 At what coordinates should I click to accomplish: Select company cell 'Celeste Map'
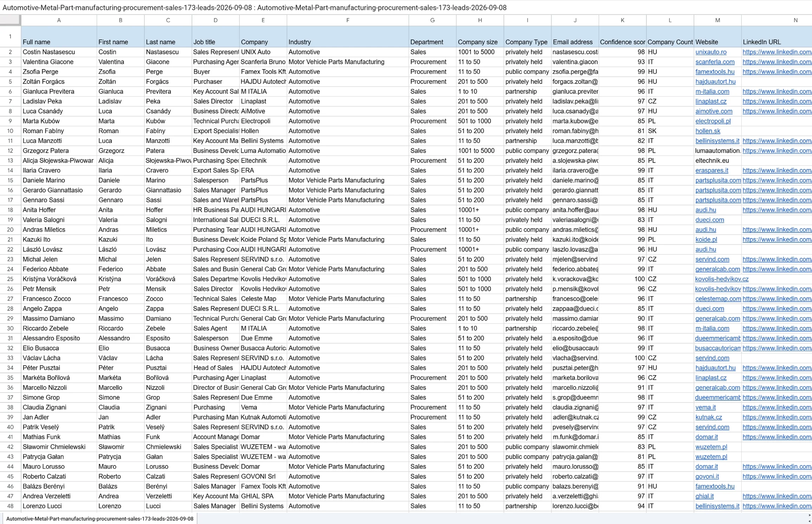[263, 299]
